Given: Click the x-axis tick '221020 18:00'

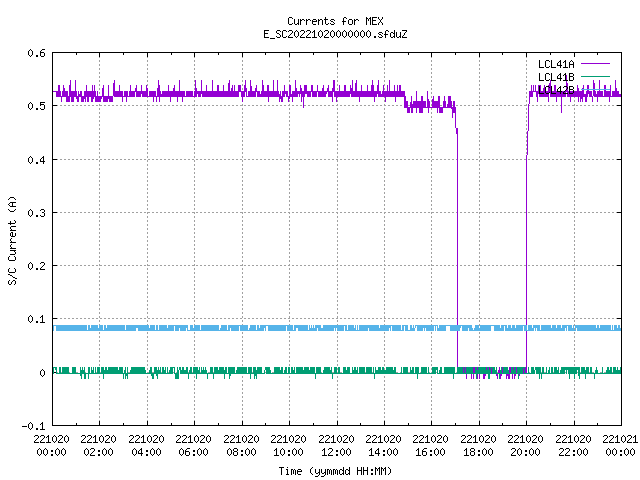Looking at the screenshot, I should [x=478, y=446].
